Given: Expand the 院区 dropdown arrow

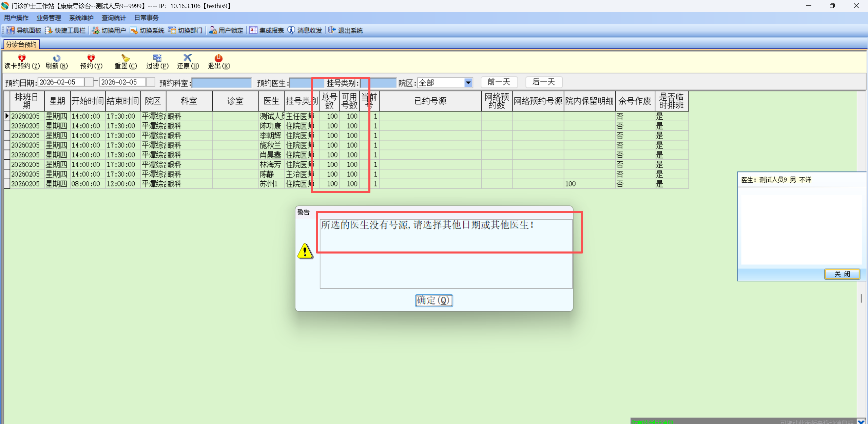Looking at the screenshot, I should pos(468,83).
